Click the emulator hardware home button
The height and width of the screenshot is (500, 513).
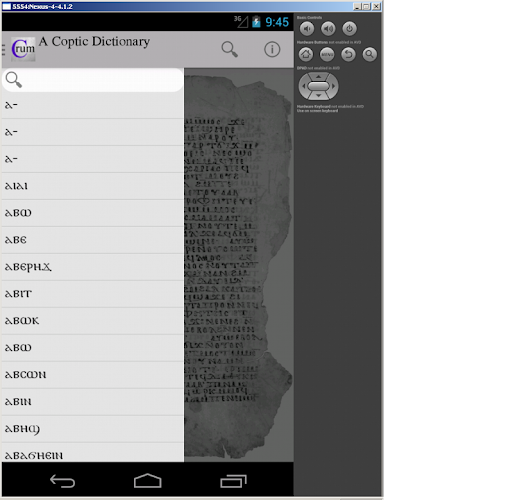[x=306, y=54]
